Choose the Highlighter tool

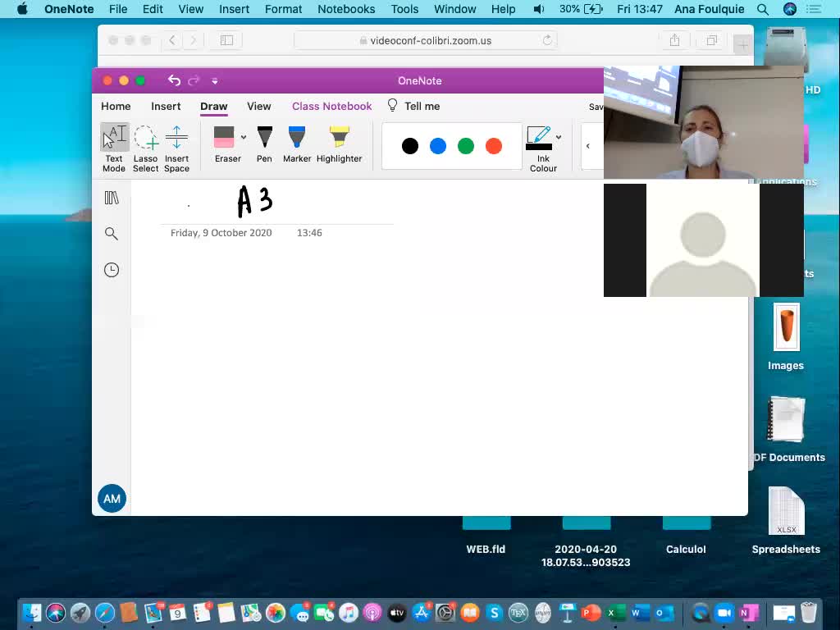(x=339, y=144)
